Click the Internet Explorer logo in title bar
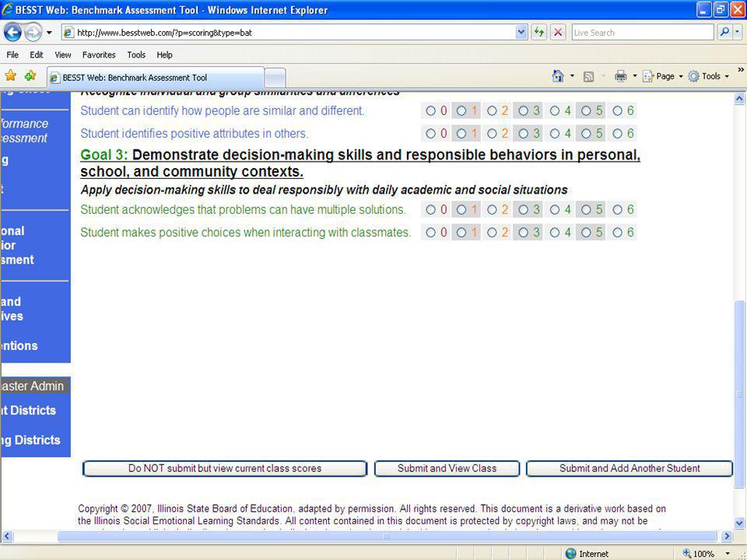747x560 pixels. point(8,9)
